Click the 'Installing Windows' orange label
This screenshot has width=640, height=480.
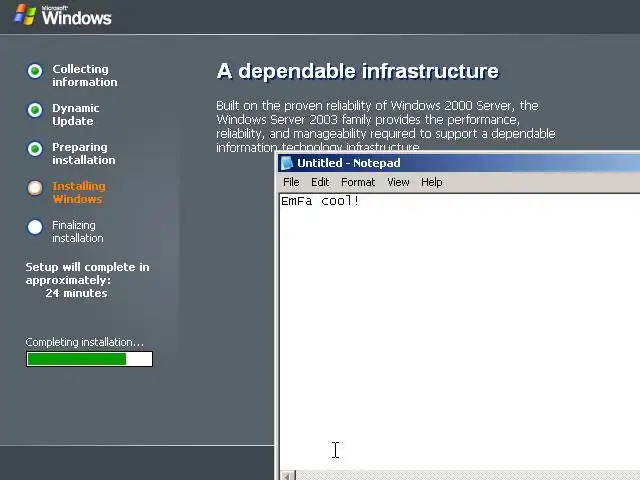click(79, 193)
